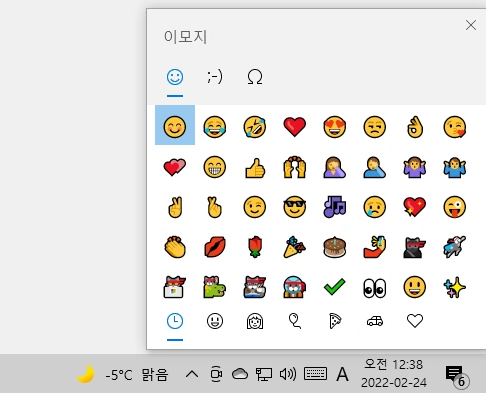This screenshot has height=393, width=486.
Task: Switch to the kaomoji ;-) tab
Action: point(215,77)
